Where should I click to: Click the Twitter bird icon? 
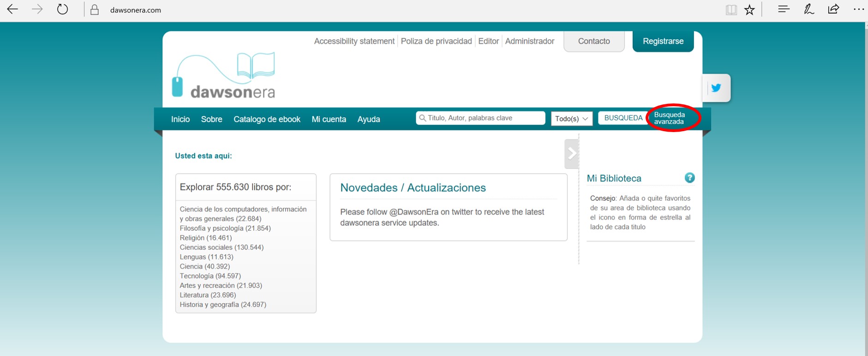pyautogui.click(x=716, y=88)
